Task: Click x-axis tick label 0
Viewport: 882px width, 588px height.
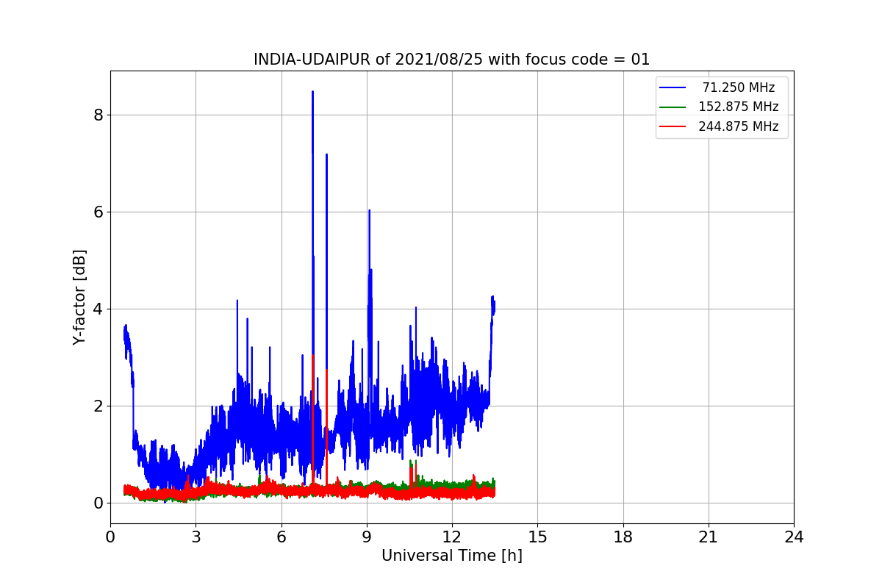Action: click(110, 537)
